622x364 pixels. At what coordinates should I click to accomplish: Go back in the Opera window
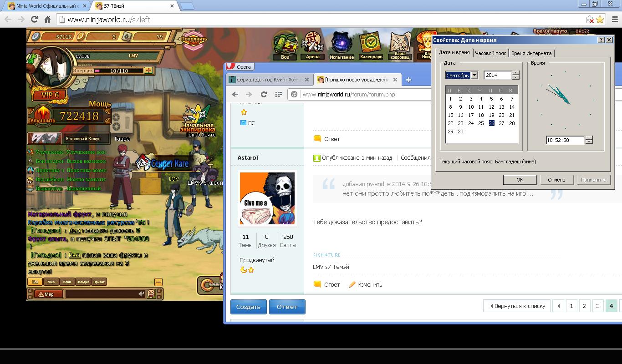(235, 94)
